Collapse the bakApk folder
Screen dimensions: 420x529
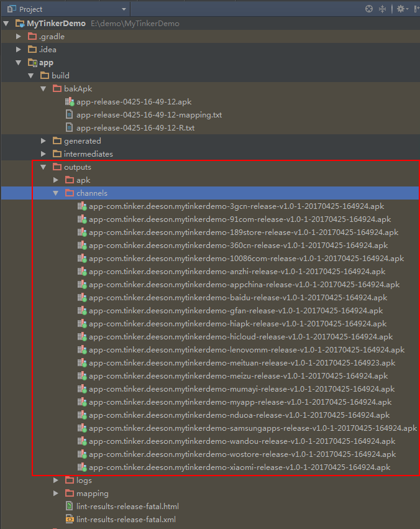pos(43,89)
